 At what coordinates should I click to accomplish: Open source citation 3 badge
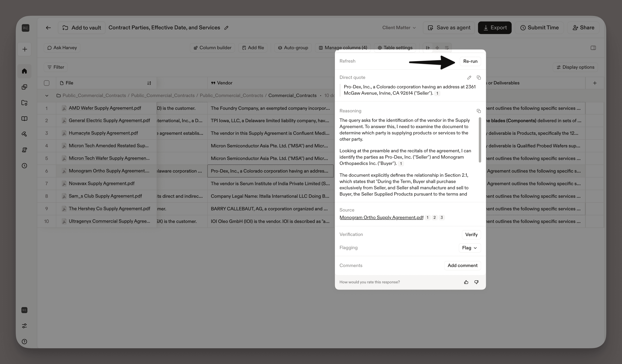coord(442,218)
